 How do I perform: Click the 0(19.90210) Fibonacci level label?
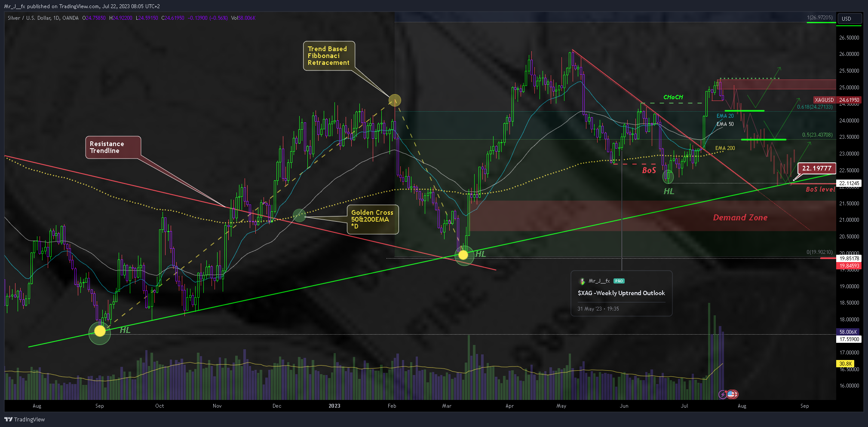(x=819, y=252)
